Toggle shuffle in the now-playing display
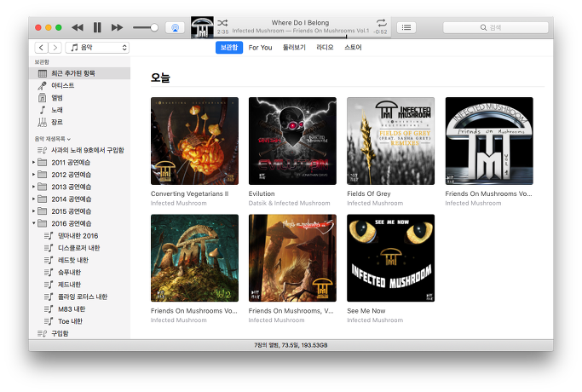Image resolution: width=582 pixels, height=392 pixels. pyautogui.click(x=222, y=23)
